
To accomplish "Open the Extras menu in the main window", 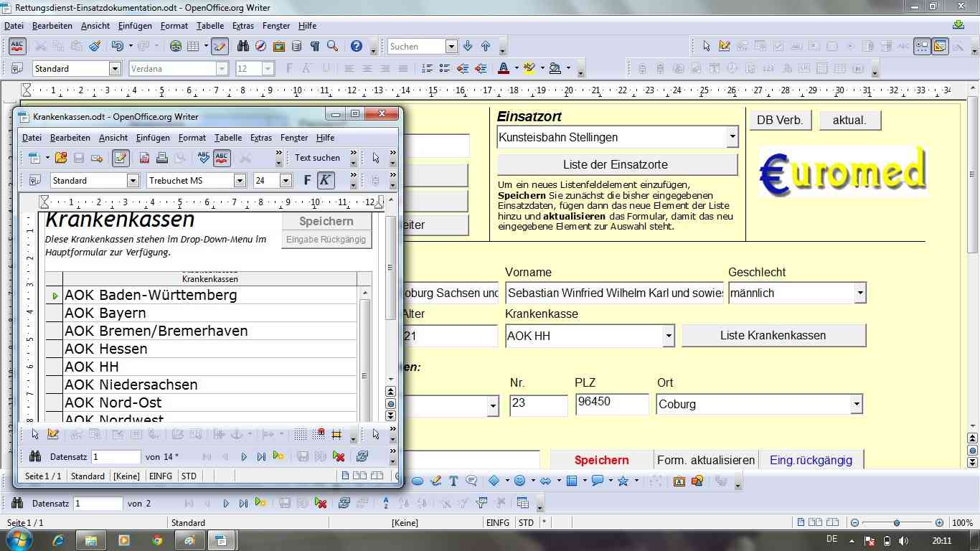I will (x=243, y=26).
